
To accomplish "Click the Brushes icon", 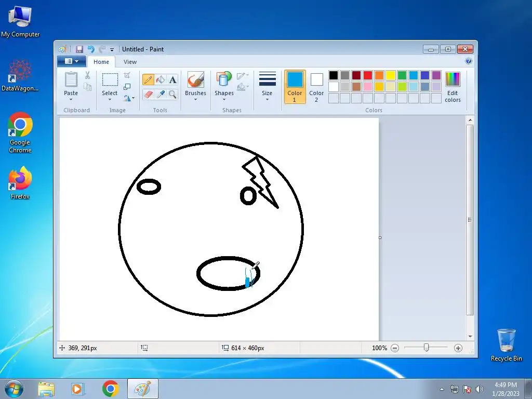I will 195,79.
